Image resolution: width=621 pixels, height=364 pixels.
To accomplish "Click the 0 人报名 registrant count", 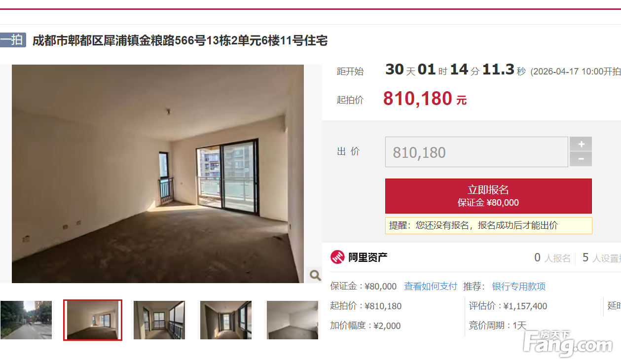I will coord(552,258).
